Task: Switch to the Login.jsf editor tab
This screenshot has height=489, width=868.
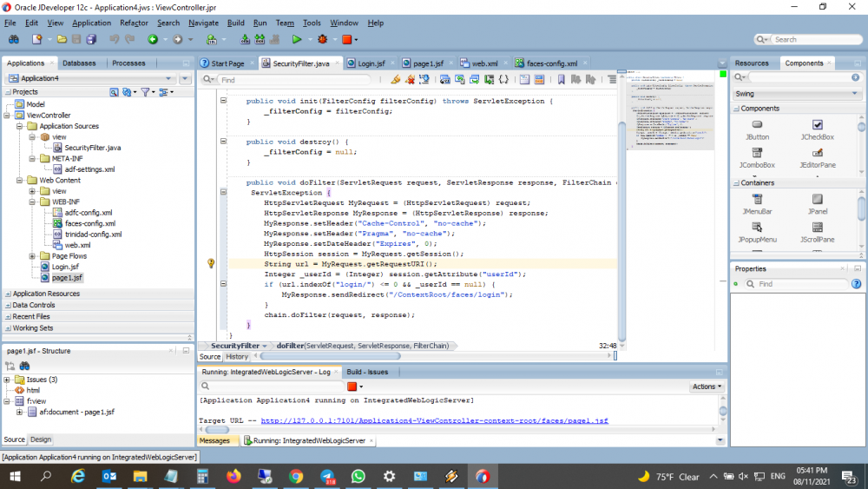Action: (371, 63)
